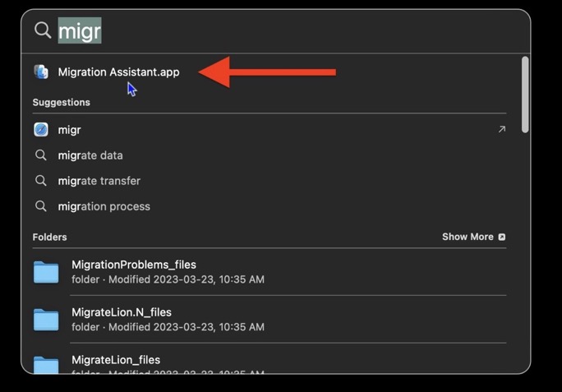Click 'Show More' in the Folders section
The height and width of the screenshot is (392, 562).
468,237
